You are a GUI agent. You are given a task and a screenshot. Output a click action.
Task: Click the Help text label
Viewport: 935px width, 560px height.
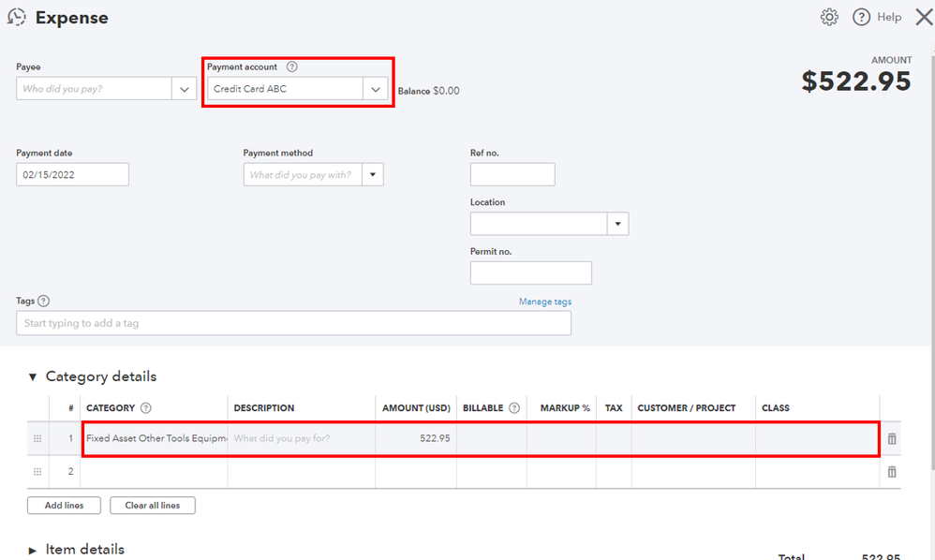pyautogui.click(x=889, y=17)
